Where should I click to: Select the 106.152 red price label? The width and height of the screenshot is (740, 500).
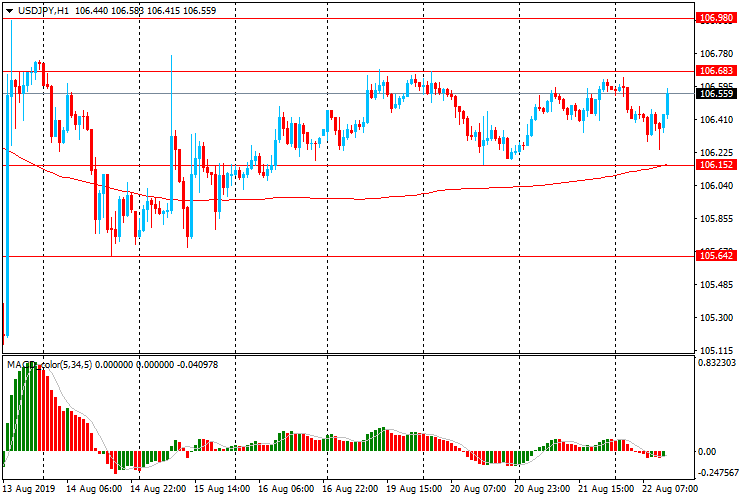tap(716, 165)
